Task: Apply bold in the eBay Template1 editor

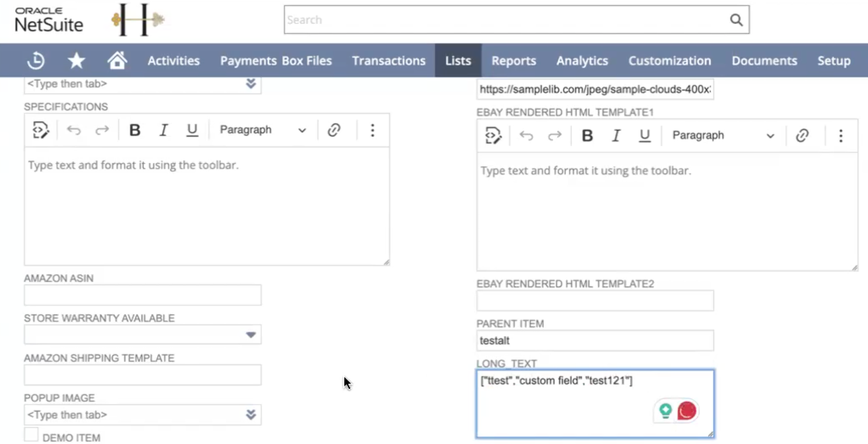Action: coord(587,136)
